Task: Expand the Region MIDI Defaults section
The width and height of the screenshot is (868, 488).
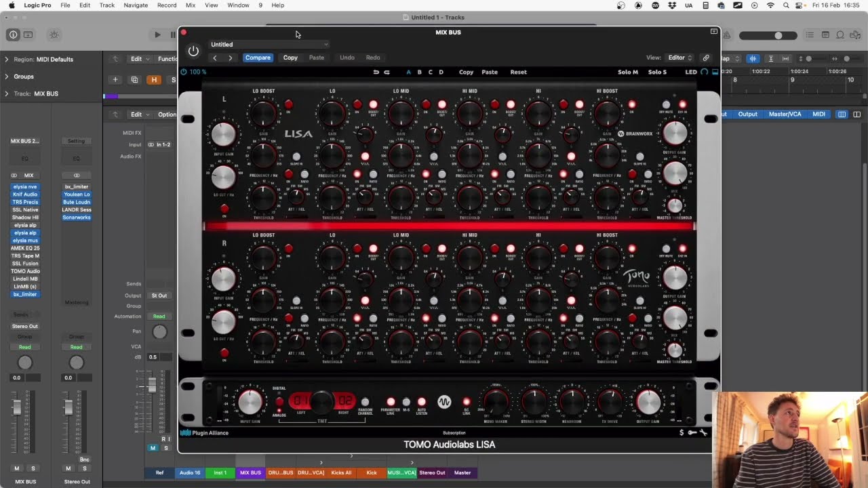Action: (7, 60)
